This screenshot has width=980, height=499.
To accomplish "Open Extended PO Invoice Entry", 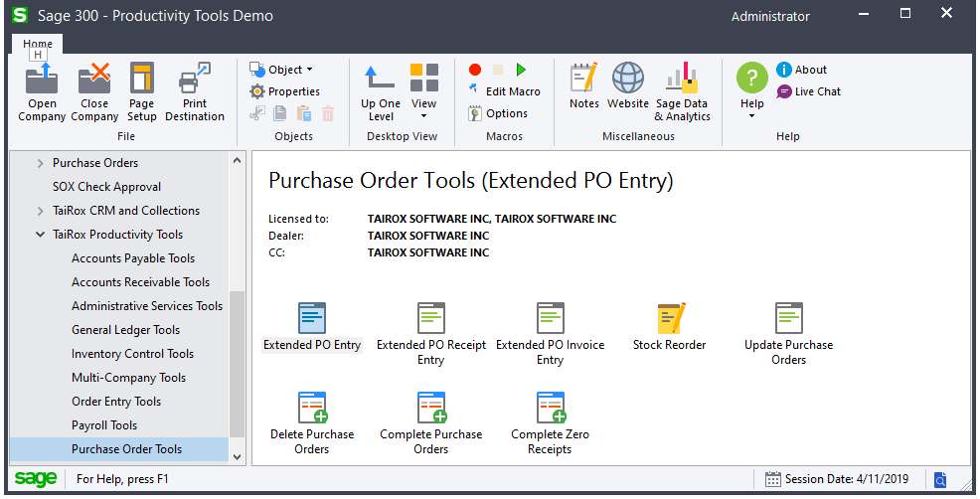I will 550,334.
